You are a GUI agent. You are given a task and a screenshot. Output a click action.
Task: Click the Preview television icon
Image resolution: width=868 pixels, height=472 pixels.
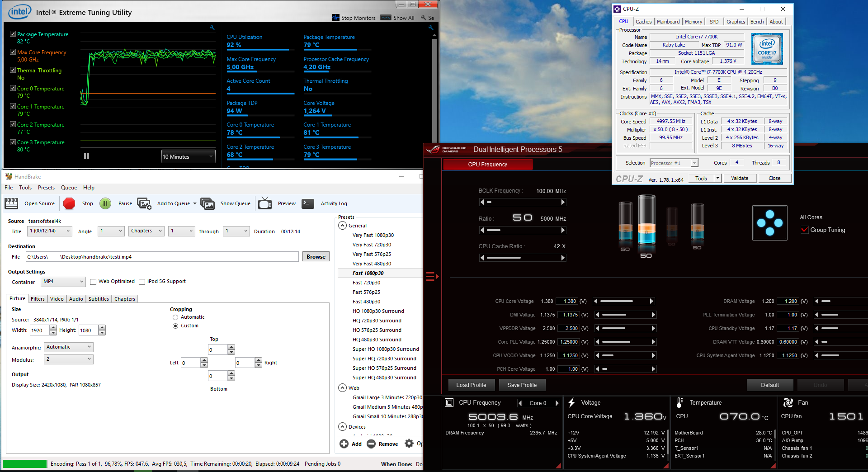[265, 203]
